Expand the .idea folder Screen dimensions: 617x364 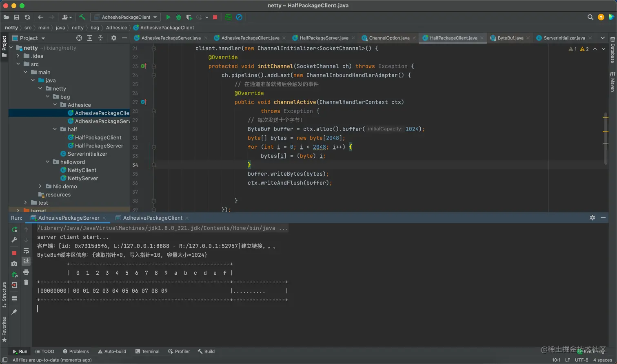[18, 56]
